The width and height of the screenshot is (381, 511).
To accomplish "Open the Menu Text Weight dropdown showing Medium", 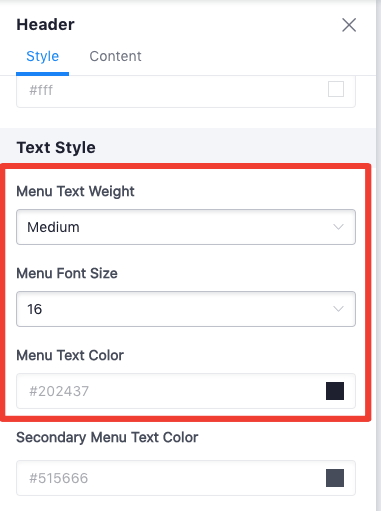I will coord(186,227).
